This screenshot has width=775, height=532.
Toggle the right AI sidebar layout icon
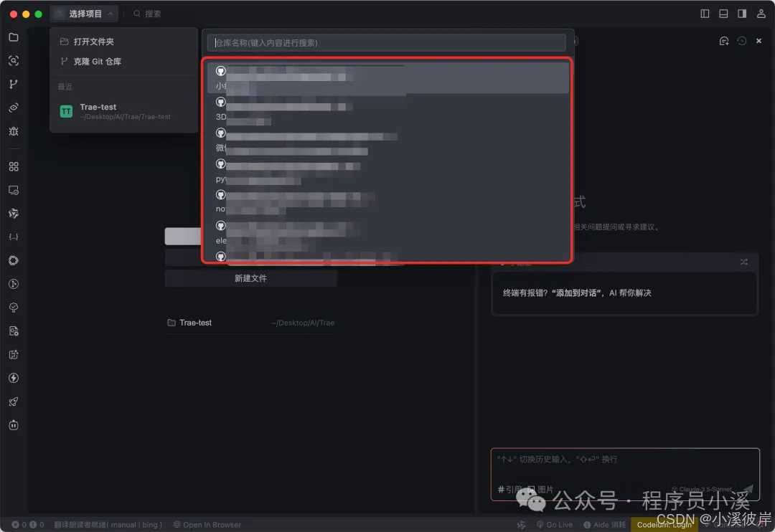coord(742,14)
